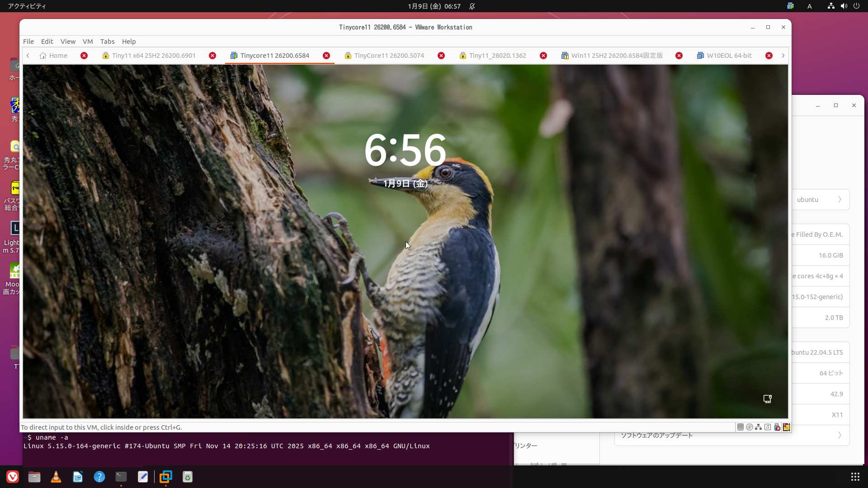Click the sound card status icon
This screenshot has height=488, width=868.
768,427
